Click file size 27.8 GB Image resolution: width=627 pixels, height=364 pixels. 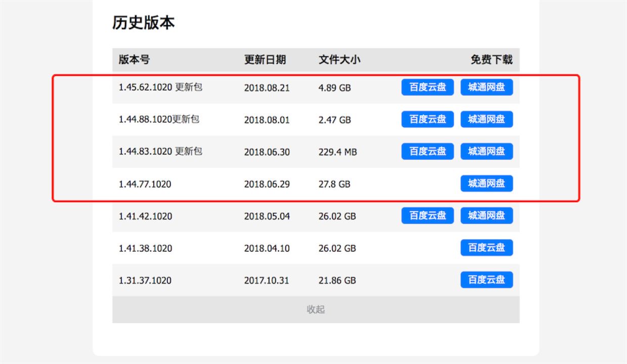[334, 184]
